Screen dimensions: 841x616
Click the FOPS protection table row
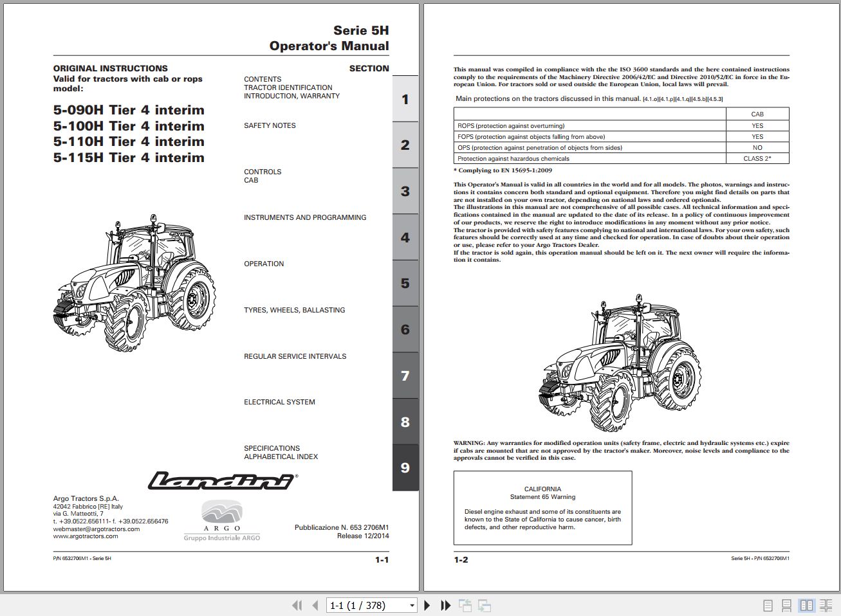coord(622,136)
